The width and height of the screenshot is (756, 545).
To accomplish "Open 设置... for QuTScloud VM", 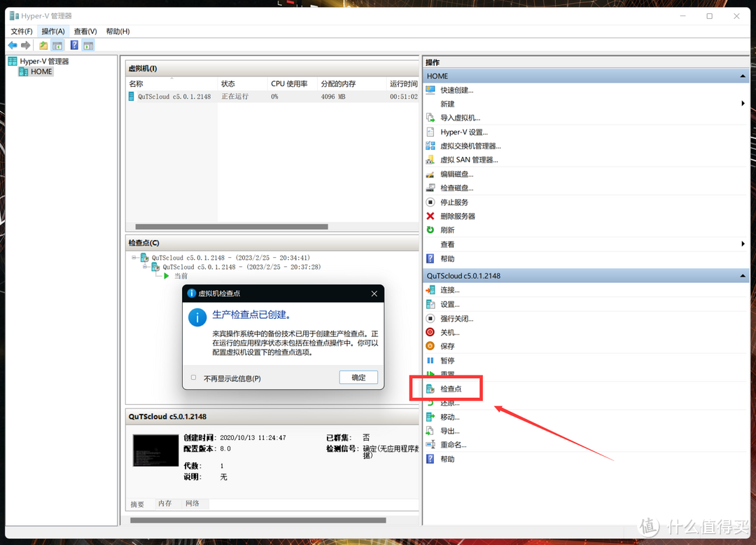I will pos(450,304).
